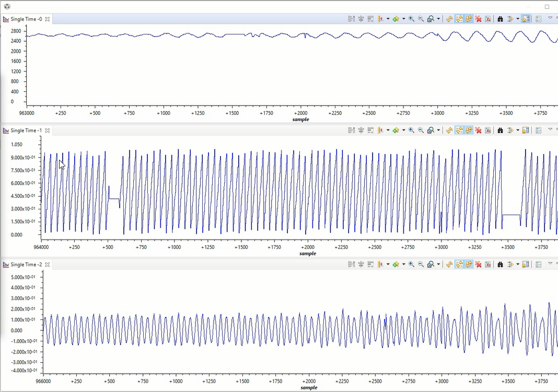
Task: Toggle H-arrows refresh mode in Single Time -0
Action: click(459, 19)
